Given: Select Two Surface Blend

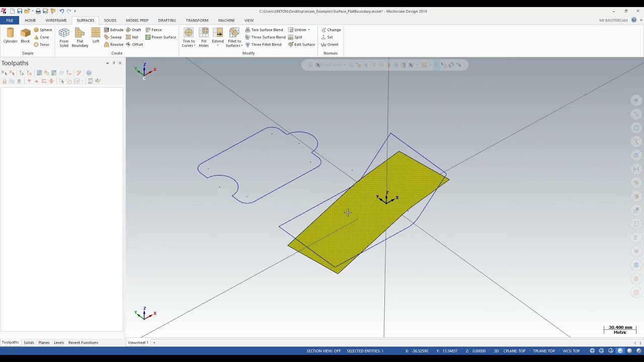Looking at the screenshot, I should [264, 30].
